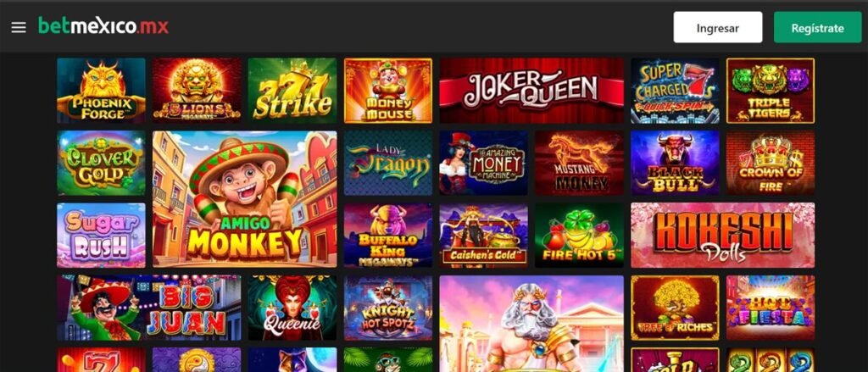Select the 777 Strike game tile
This screenshot has width=868, height=372.
(292, 91)
